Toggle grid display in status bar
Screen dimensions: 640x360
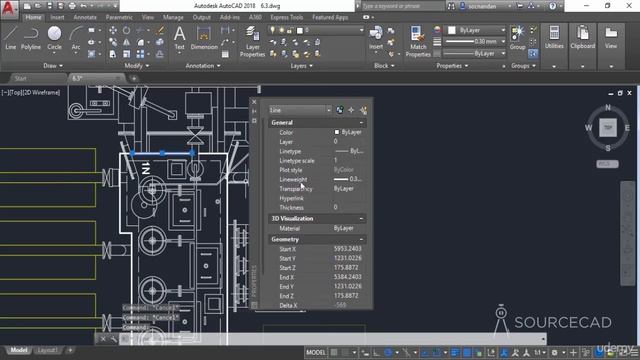click(x=334, y=352)
